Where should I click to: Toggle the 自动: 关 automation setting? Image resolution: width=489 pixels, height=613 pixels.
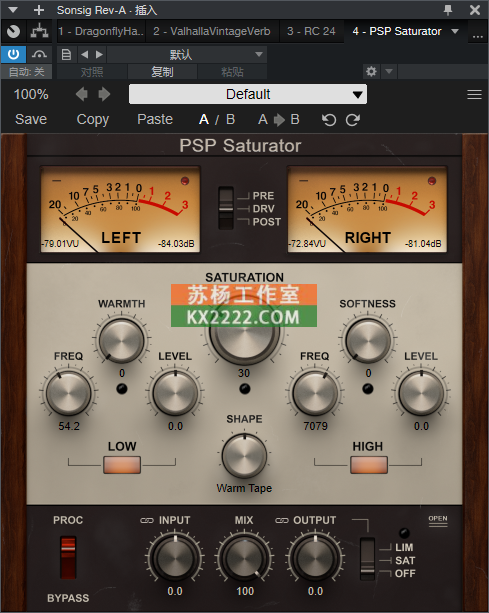click(x=27, y=72)
